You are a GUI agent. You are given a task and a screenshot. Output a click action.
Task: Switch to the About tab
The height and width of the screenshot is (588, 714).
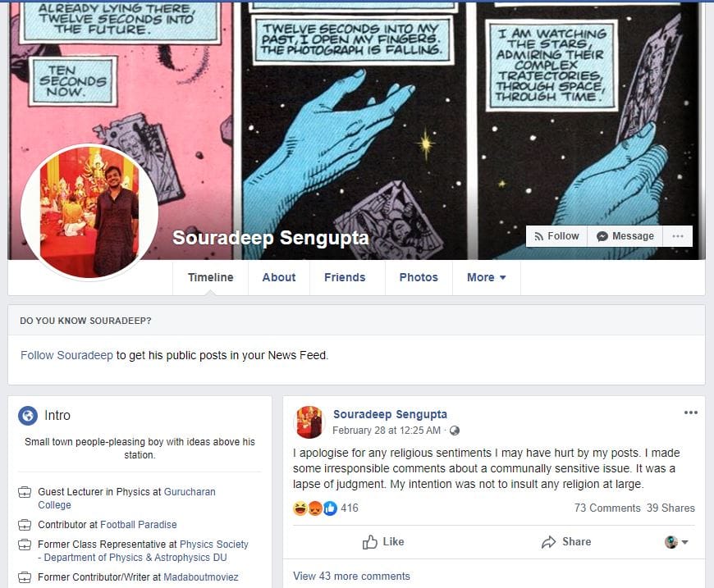[279, 277]
